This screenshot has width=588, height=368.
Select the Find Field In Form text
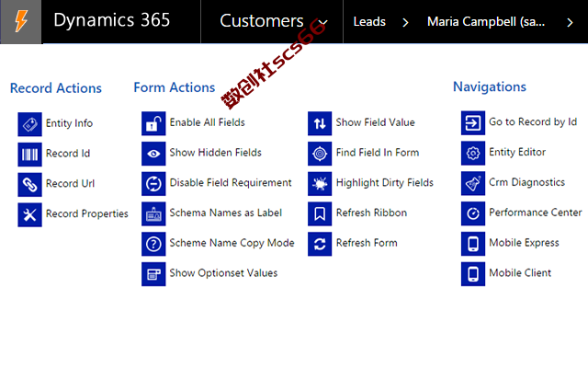pyautogui.click(x=378, y=153)
